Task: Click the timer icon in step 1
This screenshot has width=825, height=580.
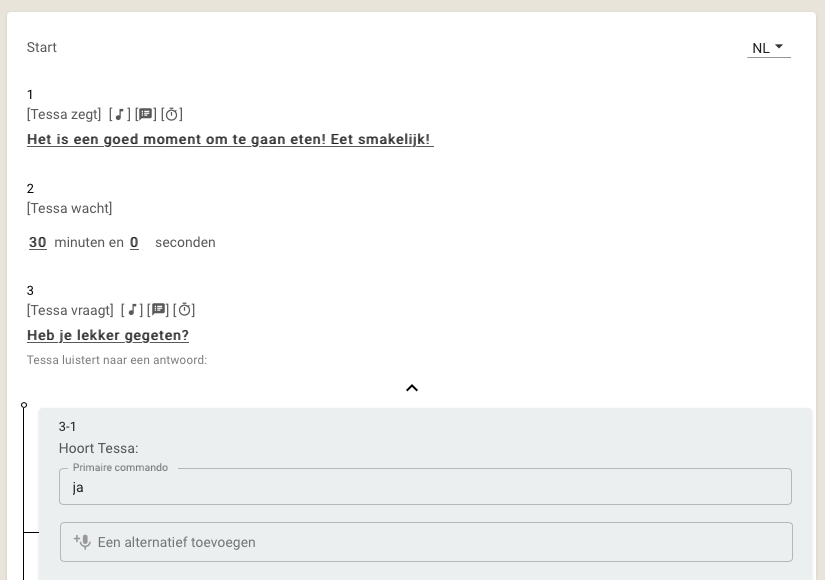Action: pos(172,114)
